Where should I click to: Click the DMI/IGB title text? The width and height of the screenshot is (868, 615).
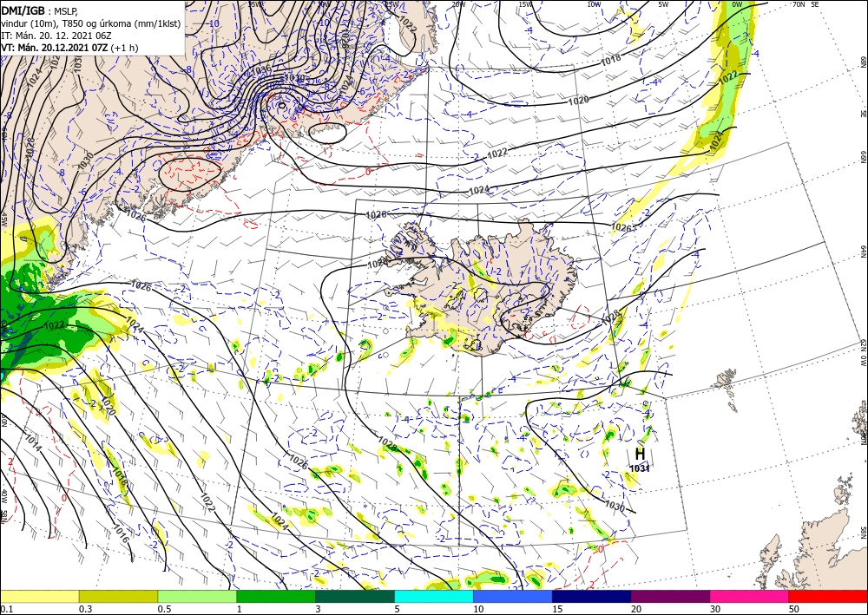click(x=23, y=10)
